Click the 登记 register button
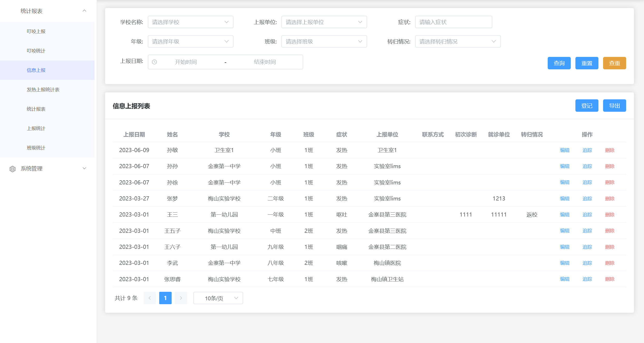Screen dimensions: 644x343 (587, 106)
